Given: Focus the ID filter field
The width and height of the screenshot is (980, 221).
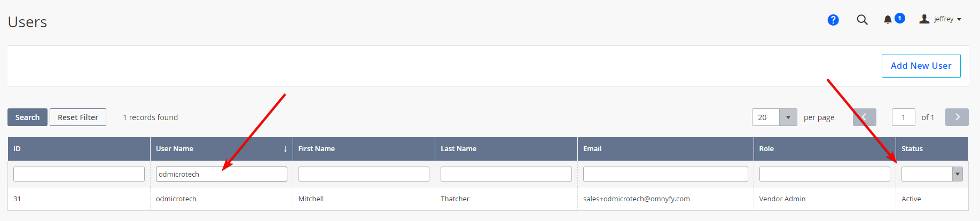Looking at the screenshot, I should click(x=79, y=174).
